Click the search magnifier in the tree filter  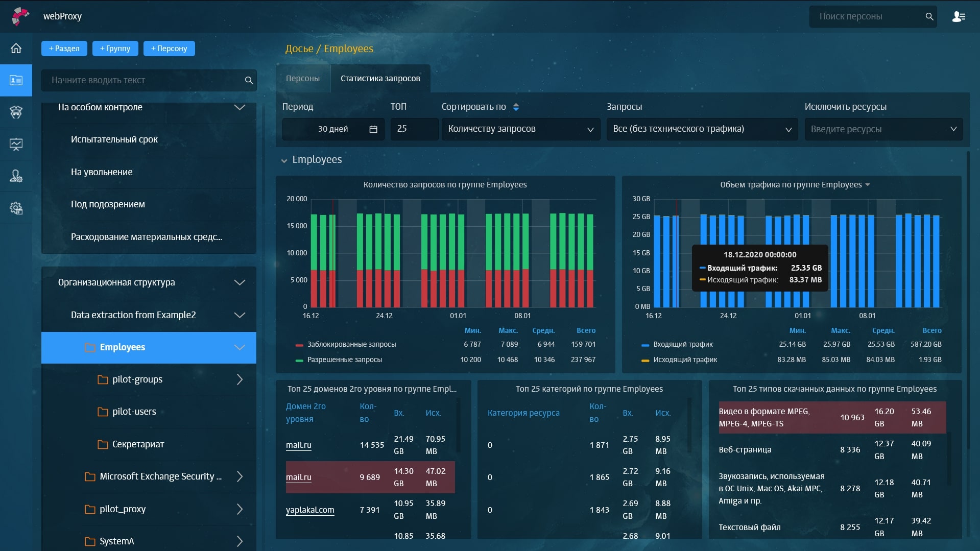coord(249,80)
